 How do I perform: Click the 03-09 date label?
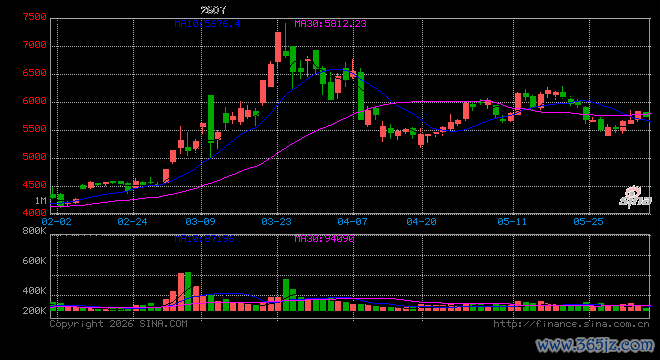200,221
